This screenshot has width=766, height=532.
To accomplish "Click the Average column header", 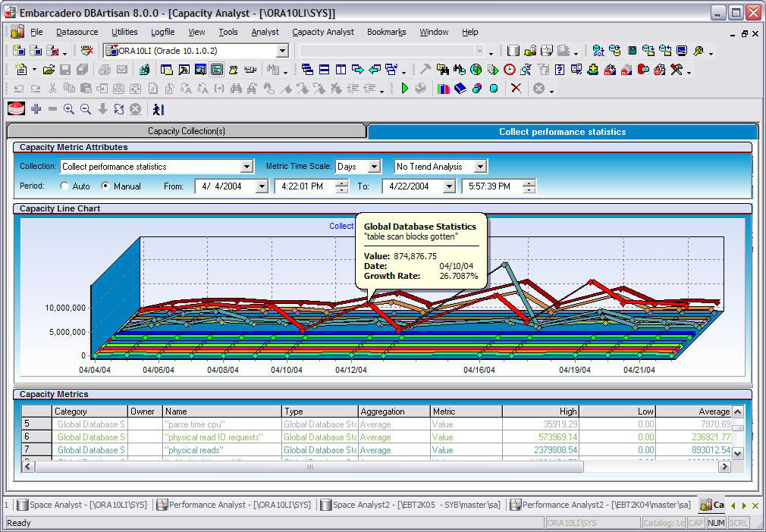I will click(x=693, y=412).
